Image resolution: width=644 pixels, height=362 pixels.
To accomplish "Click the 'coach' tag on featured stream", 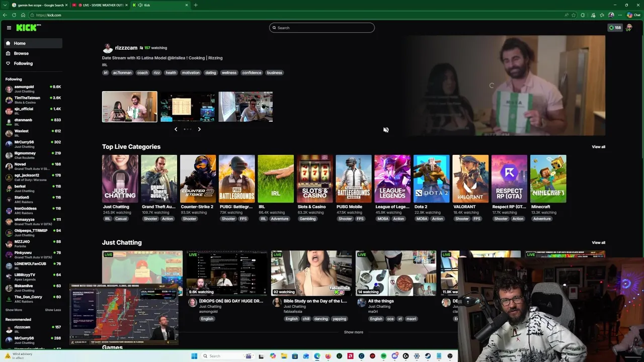I will (x=142, y=72).
